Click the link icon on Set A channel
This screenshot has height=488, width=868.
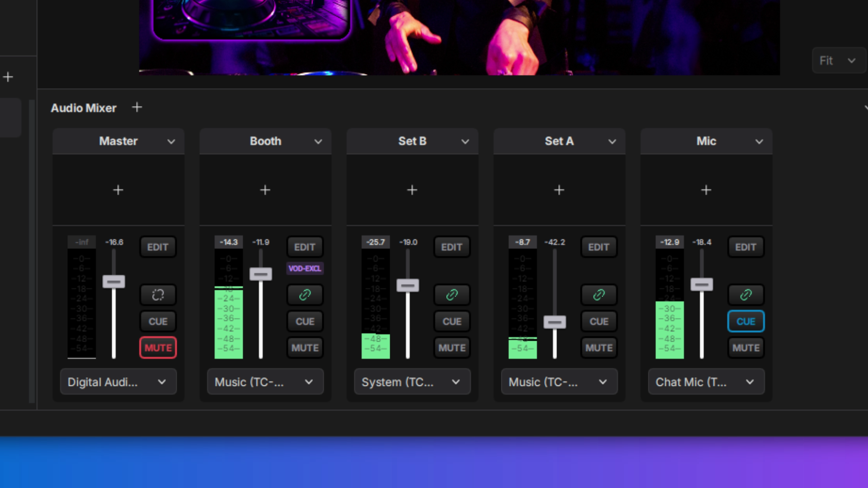[x=599, y=295]
